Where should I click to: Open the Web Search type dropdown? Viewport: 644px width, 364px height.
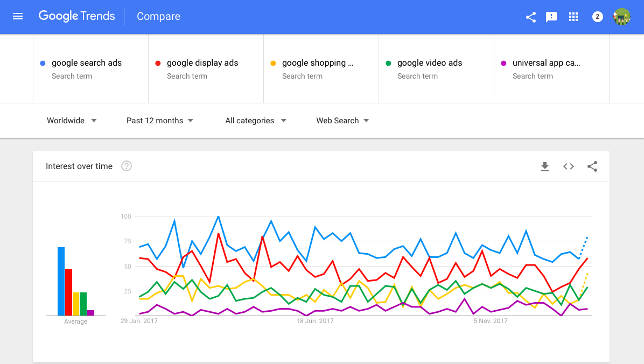tap(342, 121)
